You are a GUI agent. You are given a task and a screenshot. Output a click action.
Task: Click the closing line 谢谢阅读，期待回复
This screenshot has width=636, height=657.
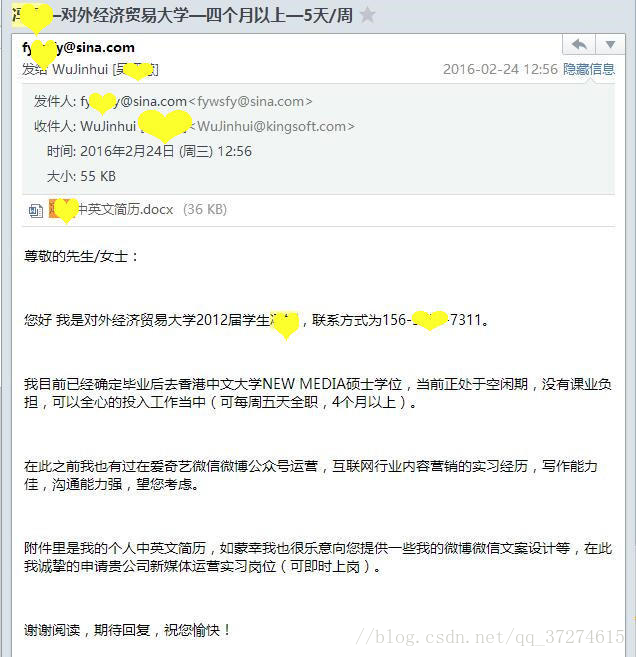[x=127, y=630]
